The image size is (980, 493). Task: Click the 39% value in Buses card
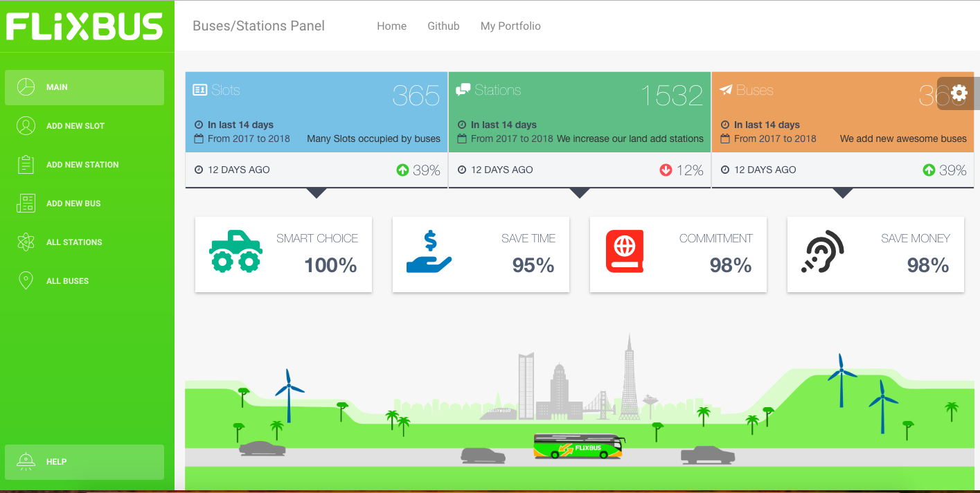953,170
